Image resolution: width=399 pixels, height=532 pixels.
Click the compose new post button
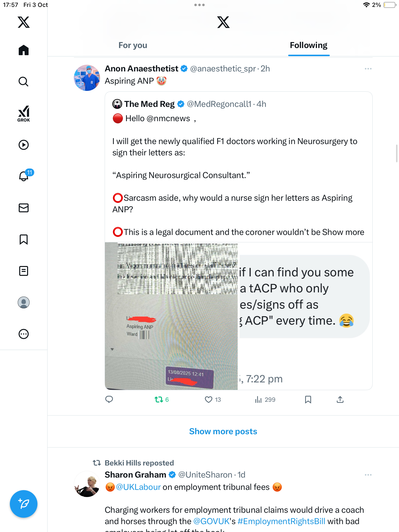(24, 504)
